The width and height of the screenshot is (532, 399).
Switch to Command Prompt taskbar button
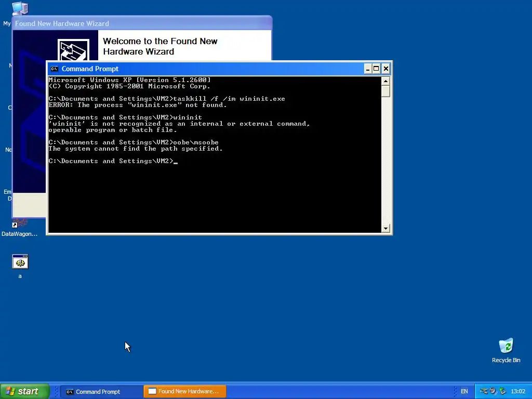coord(101,392)
